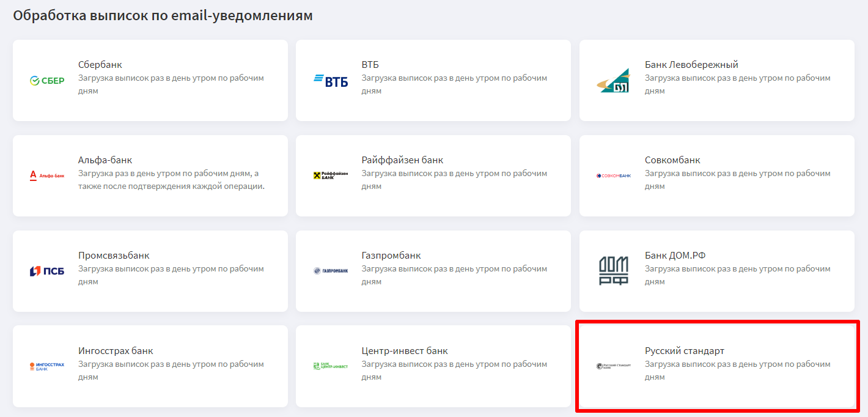
Task: Click the ВТБ card description text
Action: pos(454,84)
